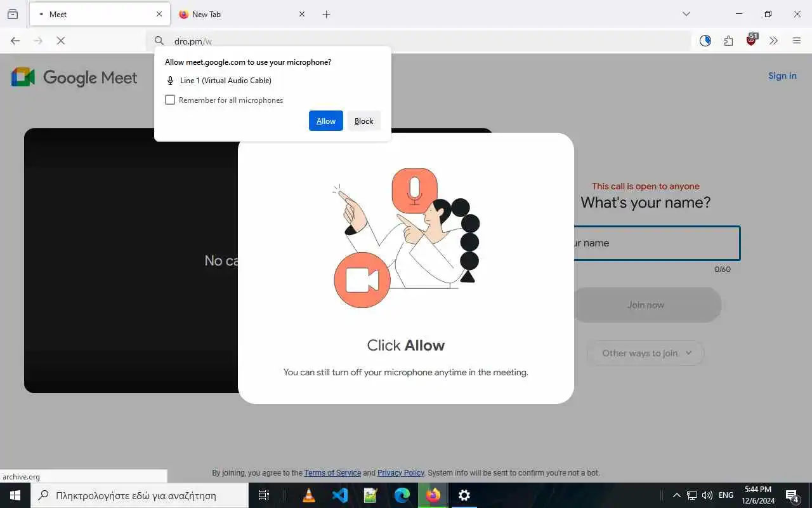Image resolution: width=812 pixels, height=508 pixels.
Task: Open Windows Start menu
Action: point(15,495)
